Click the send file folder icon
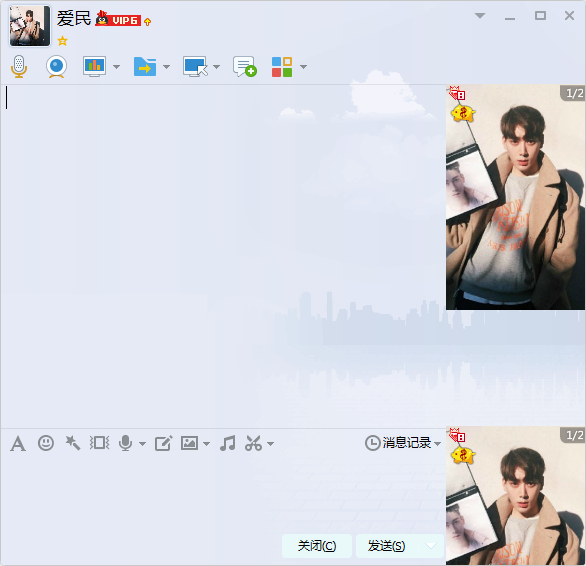This screenshot has width=586, height=566. [x=145, y=67]
